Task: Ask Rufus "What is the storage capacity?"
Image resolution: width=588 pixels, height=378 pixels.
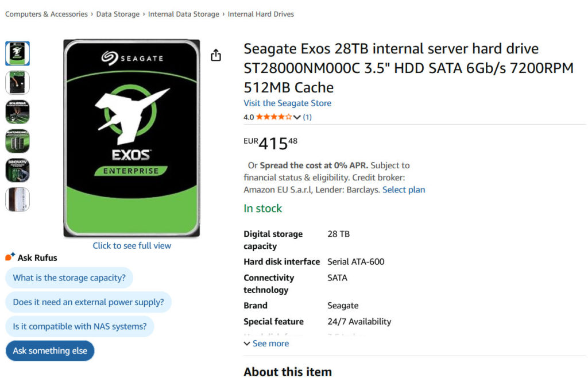Action: (69, 278)
